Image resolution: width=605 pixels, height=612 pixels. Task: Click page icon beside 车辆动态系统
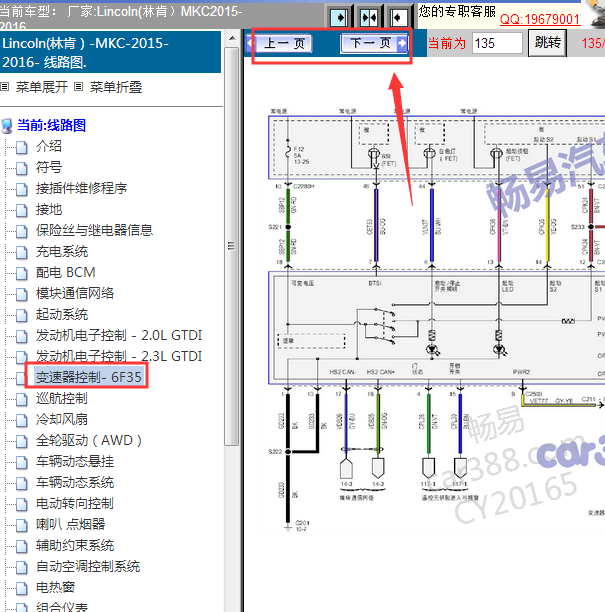pyautogui.click(x=22, y=484)
